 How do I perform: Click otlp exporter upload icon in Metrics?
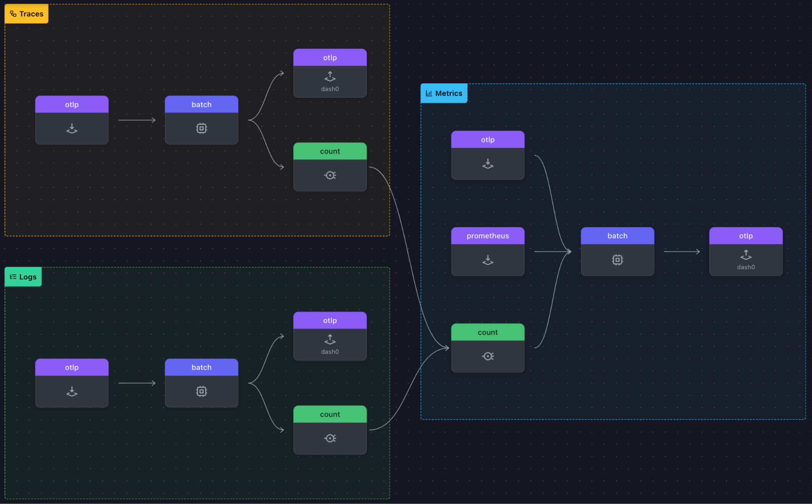point(746,255)
